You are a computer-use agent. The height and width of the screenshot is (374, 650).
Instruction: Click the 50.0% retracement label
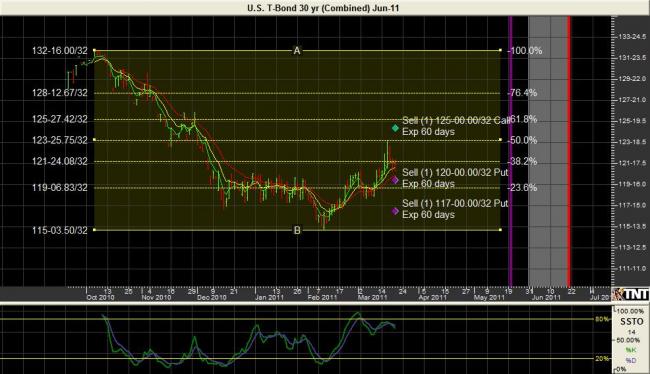click(x=522, y=140)
